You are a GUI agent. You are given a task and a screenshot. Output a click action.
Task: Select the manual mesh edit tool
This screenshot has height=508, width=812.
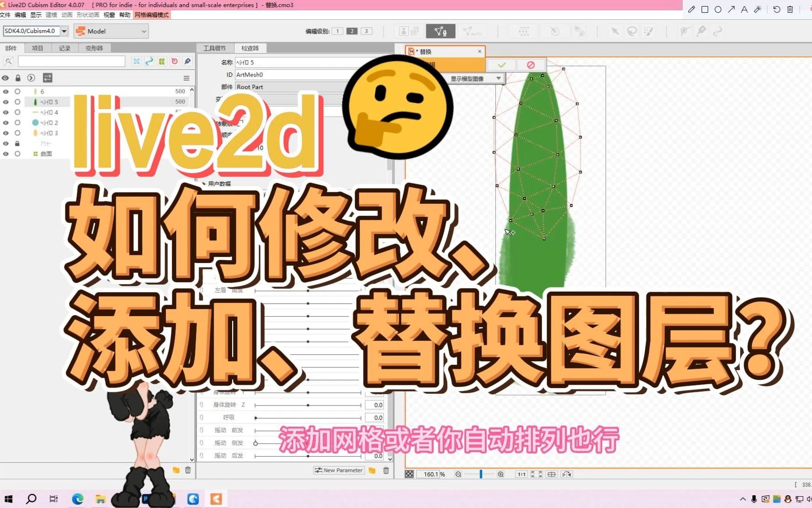440,31
